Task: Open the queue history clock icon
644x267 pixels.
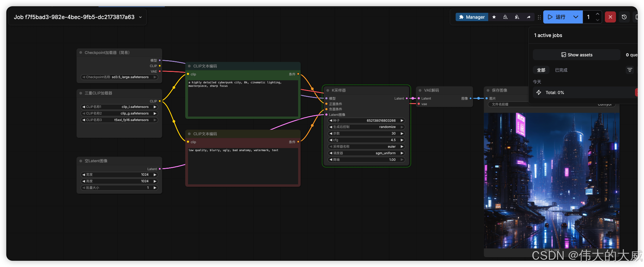Action: (x=624, y=17)
